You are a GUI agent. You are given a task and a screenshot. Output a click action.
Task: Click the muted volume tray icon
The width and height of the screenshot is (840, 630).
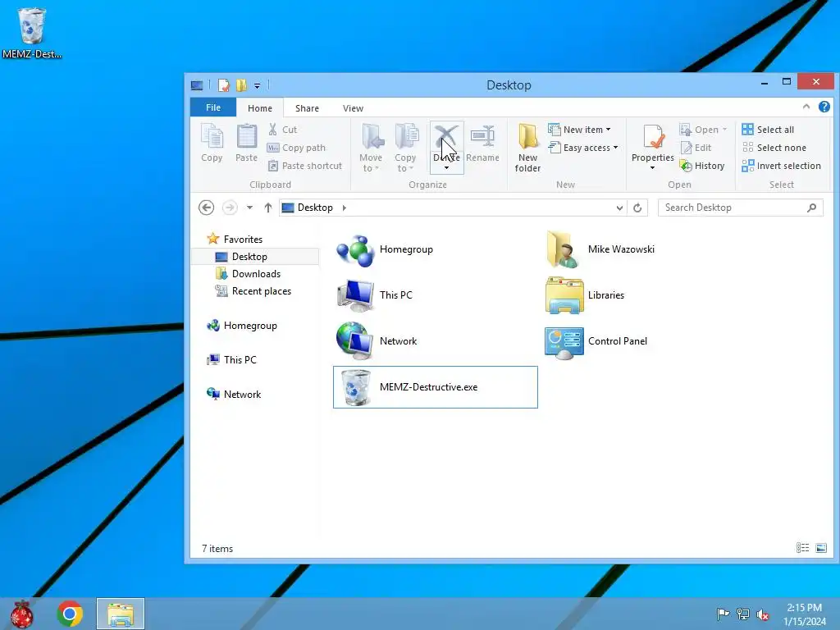point(763,614)
